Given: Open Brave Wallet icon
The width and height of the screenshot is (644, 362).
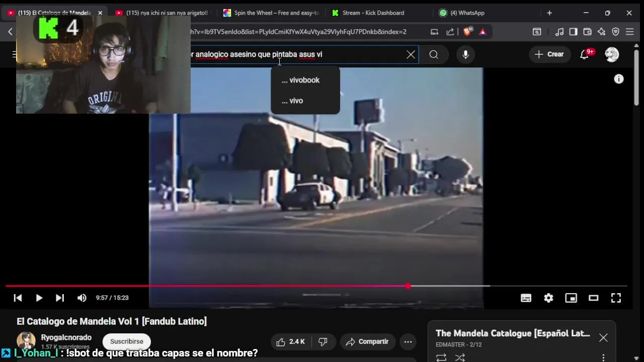Looking at the screenshot, I should (587, 32).
